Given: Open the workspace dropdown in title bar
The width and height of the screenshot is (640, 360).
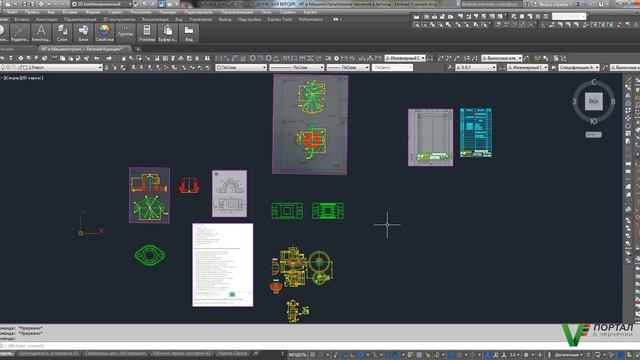Looking at the screenshot, I should coord(102,4).
